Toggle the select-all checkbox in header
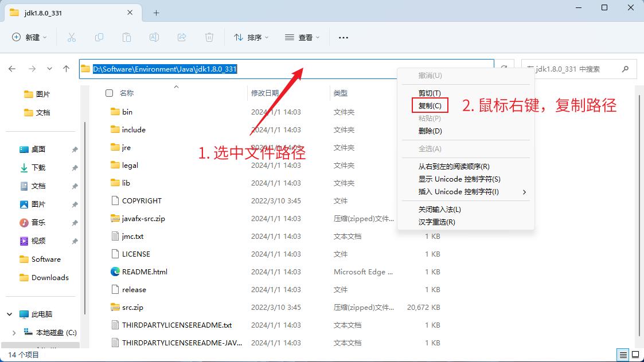This screenshot has width=644, height=362. [109, 93]
